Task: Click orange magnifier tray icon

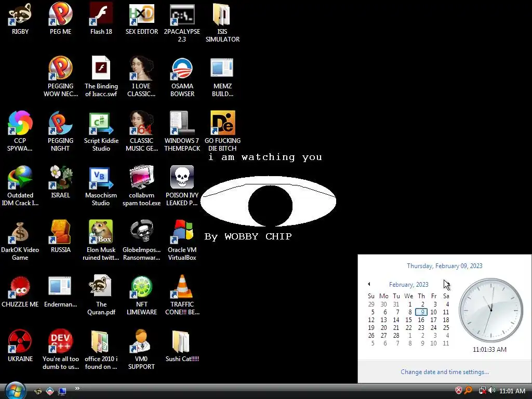Action: pyautogui.click(x=468, y=391)
